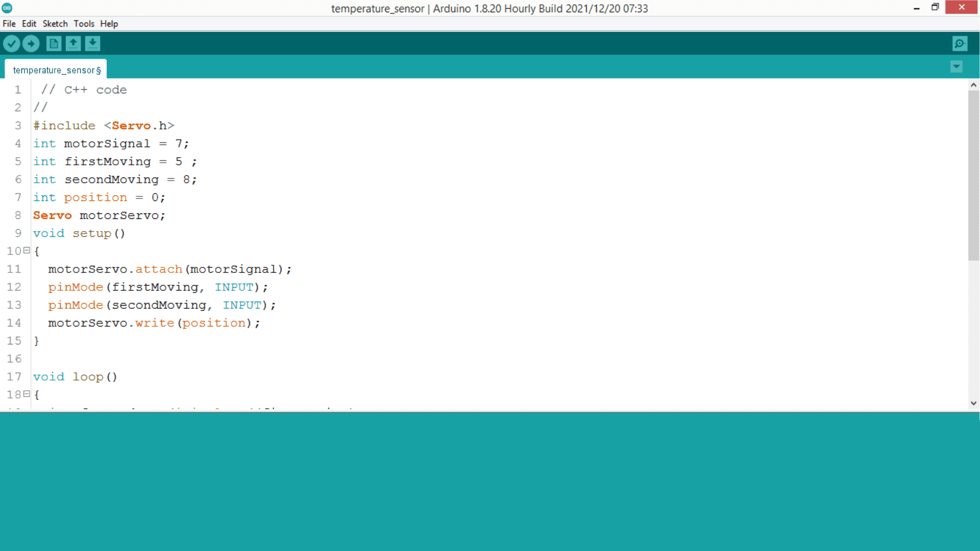Click the Sketch menu item
980x551 pixels.
[55, 23]
